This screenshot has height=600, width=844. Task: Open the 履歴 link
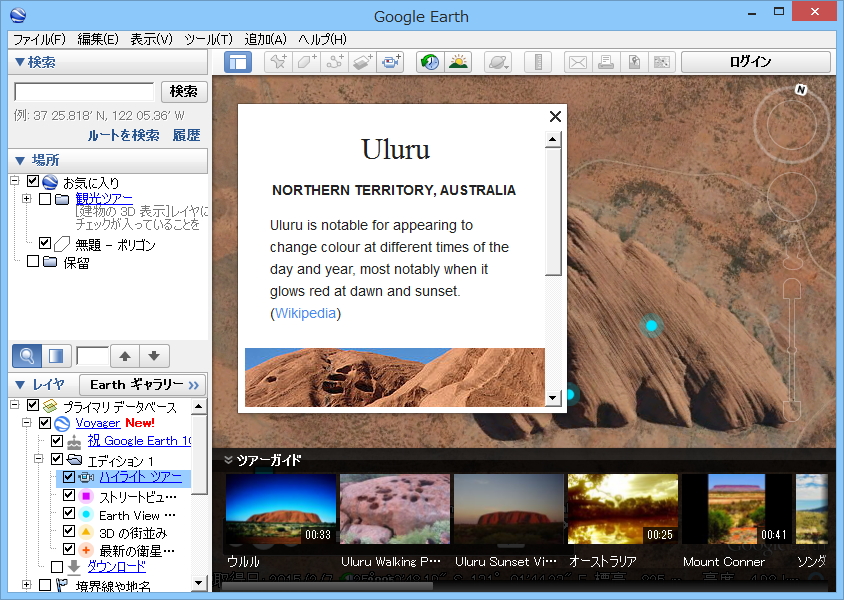tap(186, 135)
